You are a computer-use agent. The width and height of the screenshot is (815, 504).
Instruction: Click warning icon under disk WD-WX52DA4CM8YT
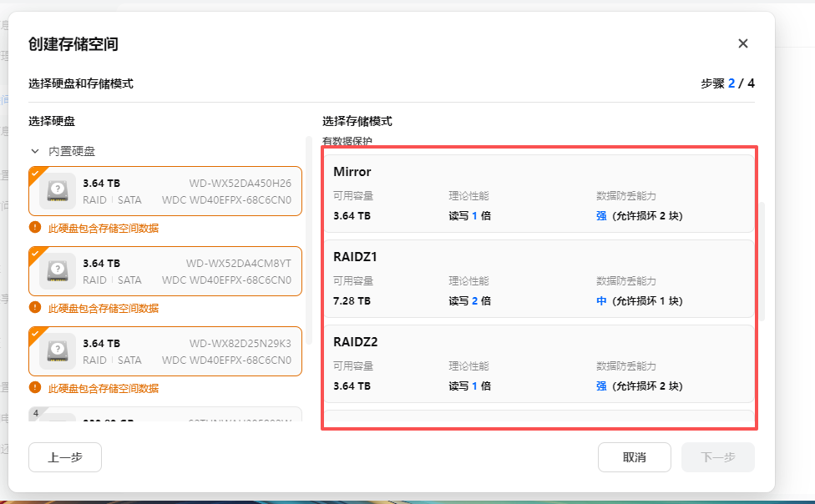pos(35,308)
